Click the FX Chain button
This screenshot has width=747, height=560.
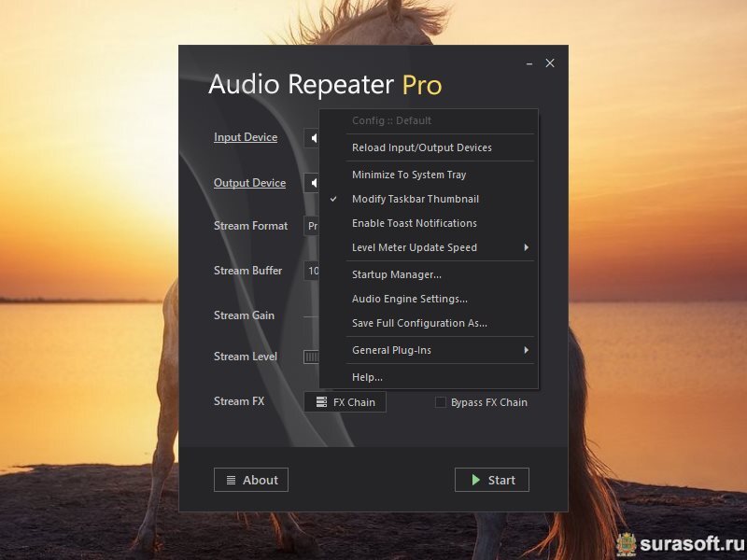tap(345, 402)
